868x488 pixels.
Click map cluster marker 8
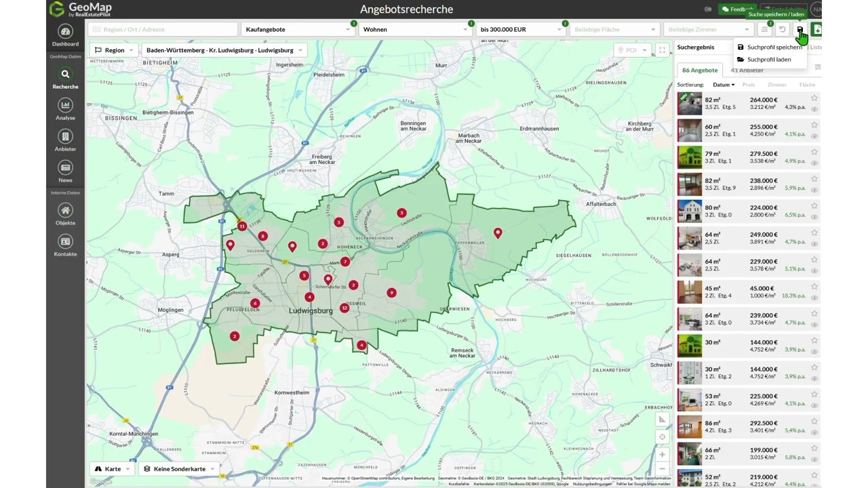(262, 236)
